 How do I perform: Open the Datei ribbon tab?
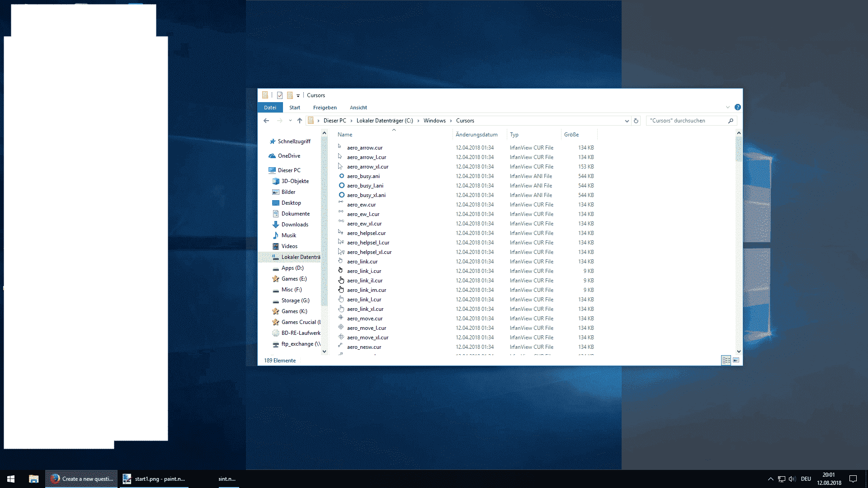pos(270,108)
